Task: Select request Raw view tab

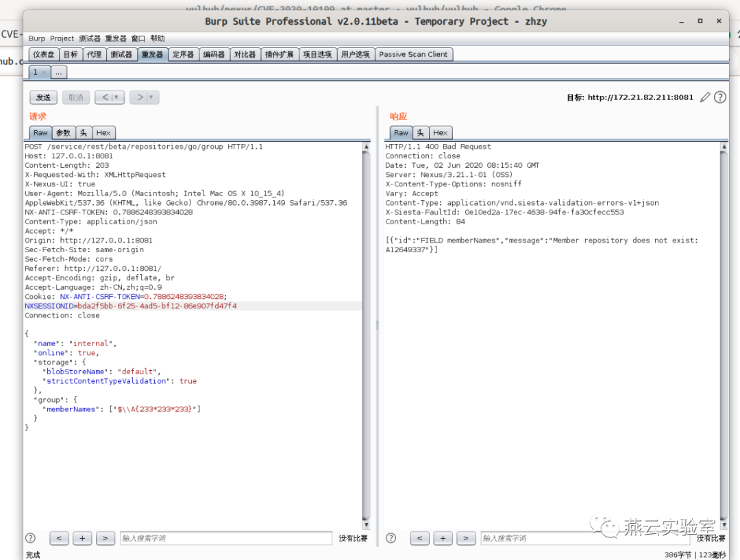Action: [40, 133]
